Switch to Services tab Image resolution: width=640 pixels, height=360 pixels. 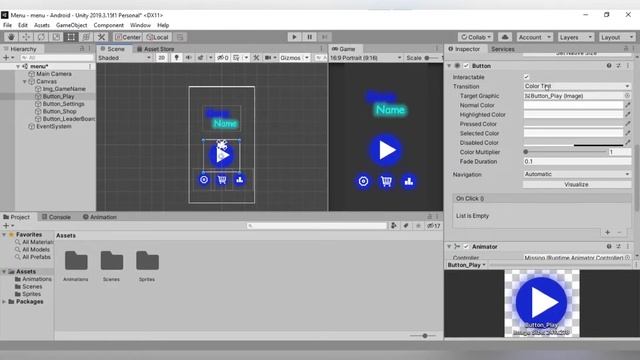coord(502,49)
